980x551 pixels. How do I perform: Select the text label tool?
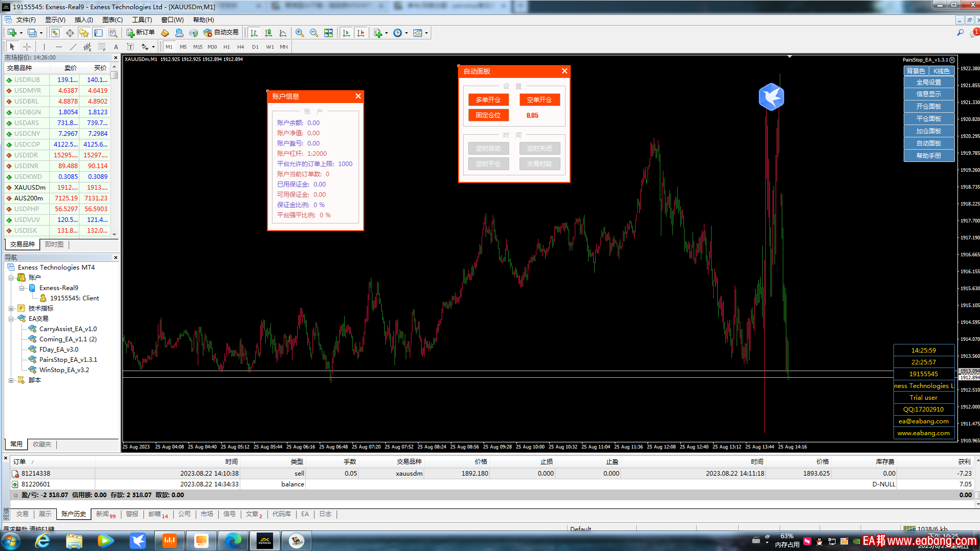pos(130,47)
